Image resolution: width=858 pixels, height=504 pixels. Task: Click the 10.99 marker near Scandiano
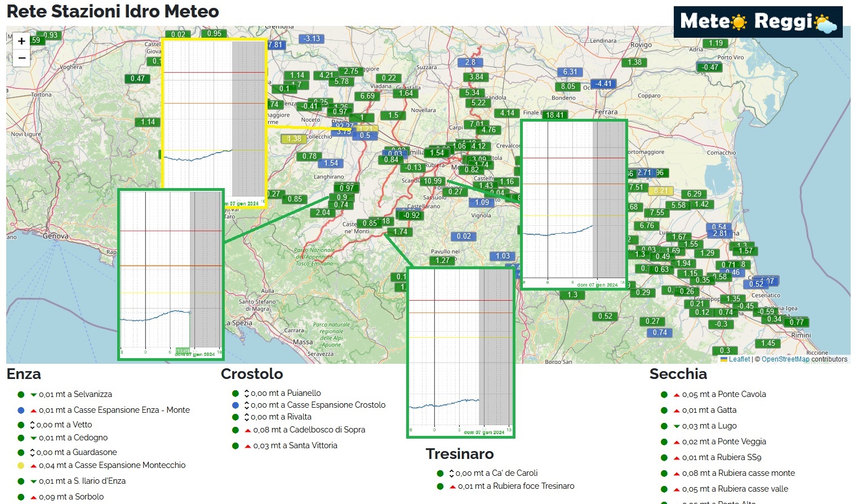(x=433, y=181)
